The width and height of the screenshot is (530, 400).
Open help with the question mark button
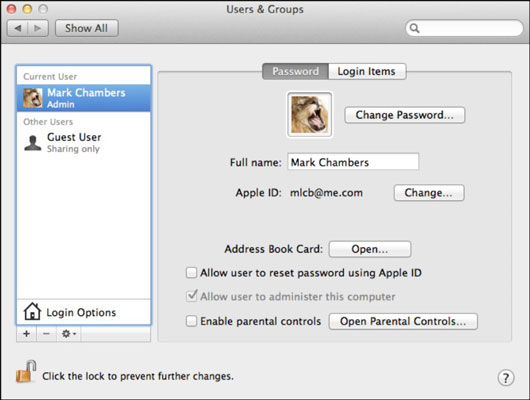tap(506, 377)
